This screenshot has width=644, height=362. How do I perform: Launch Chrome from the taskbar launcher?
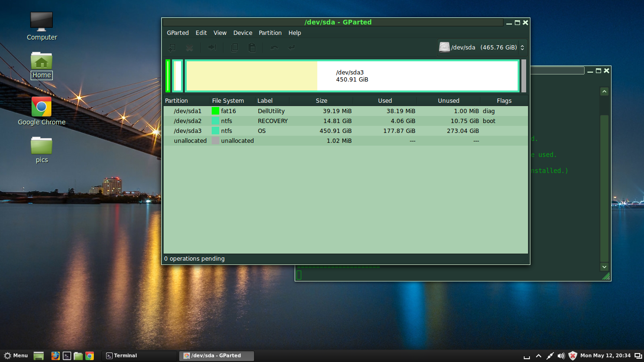90,356
